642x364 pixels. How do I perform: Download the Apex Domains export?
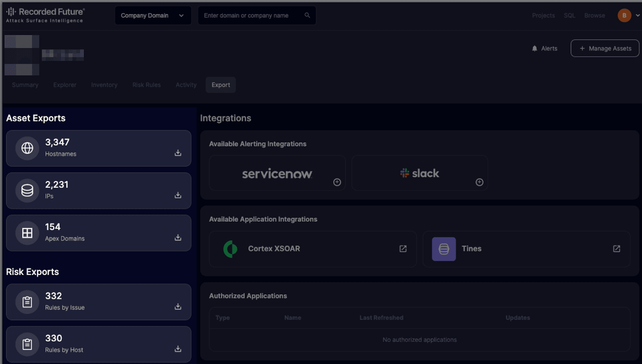[x=178, y=237]
